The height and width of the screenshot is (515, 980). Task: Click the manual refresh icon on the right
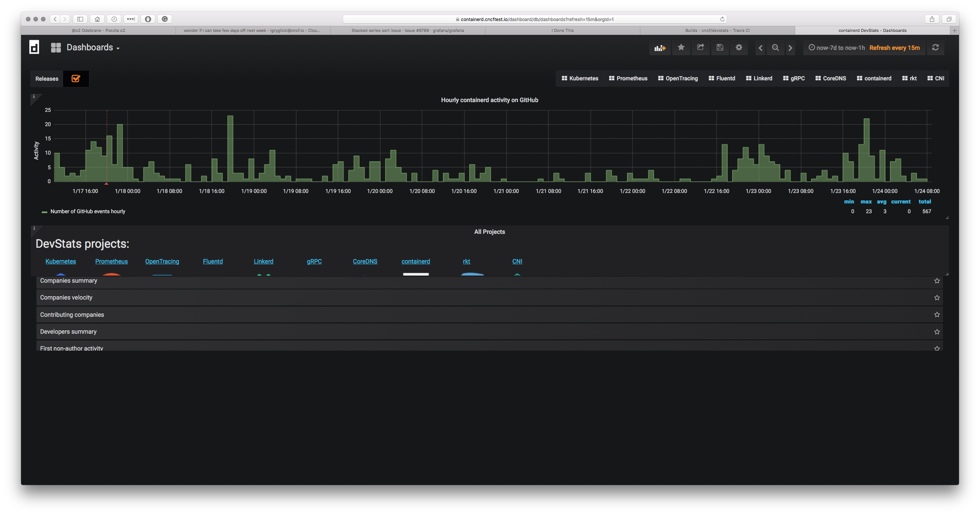coord(936,48)
